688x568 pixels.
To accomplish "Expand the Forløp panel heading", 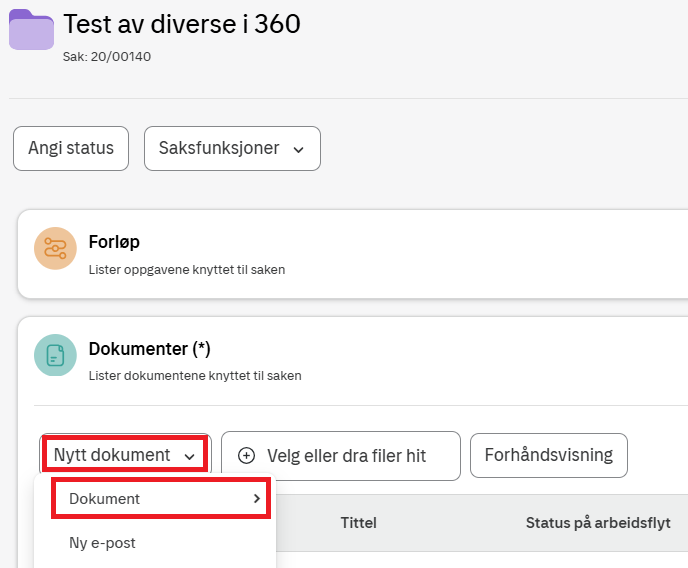I will pos(113,241).
